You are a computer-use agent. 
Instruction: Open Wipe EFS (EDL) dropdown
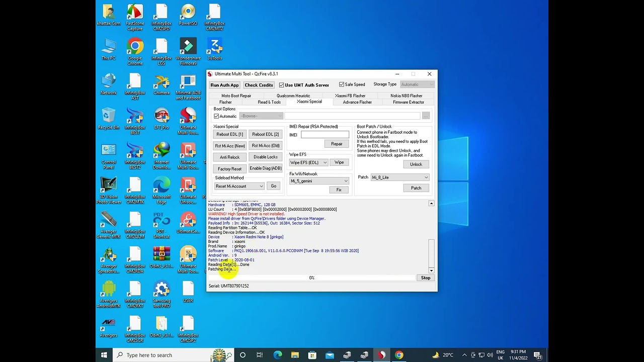pos(308,162)
